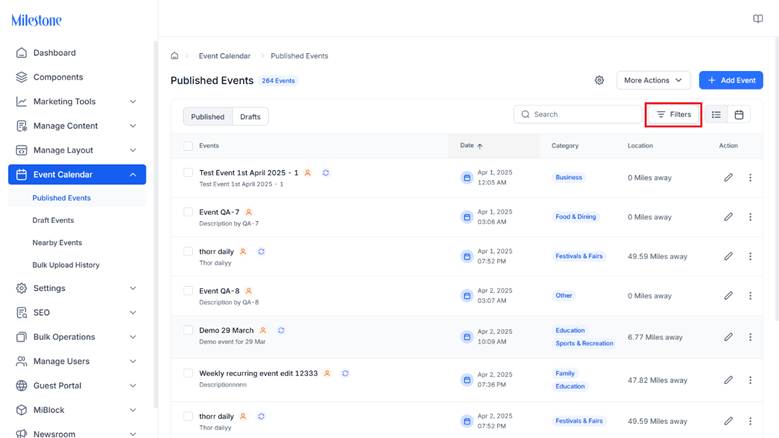779x438 pixels.
Task: Open Nearby Events in sidebar
Action: (57, 242)
